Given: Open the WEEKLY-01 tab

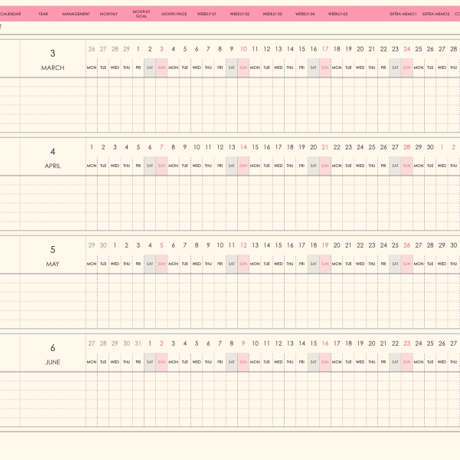Looking at the screenshot, I should [x=207, y=14].
